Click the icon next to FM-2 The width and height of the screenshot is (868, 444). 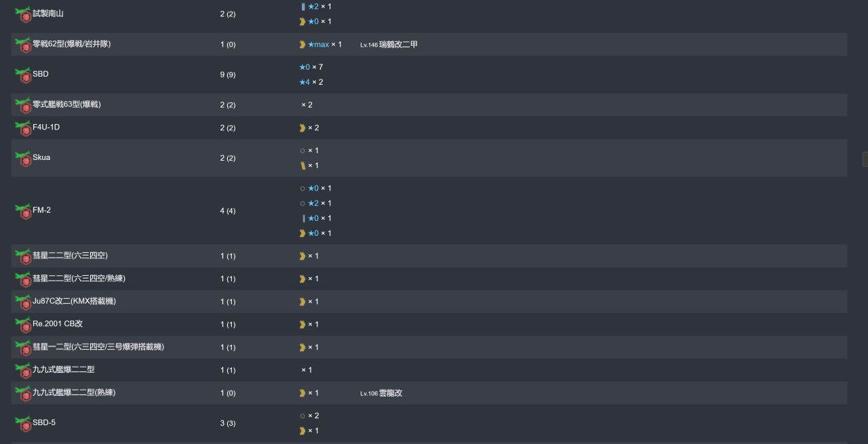[22, 211]
